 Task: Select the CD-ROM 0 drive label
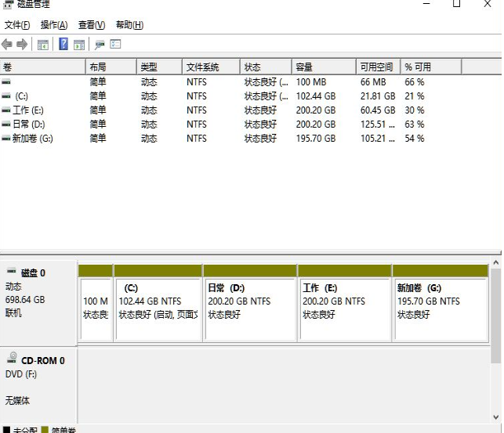click(x=42, y=360)
